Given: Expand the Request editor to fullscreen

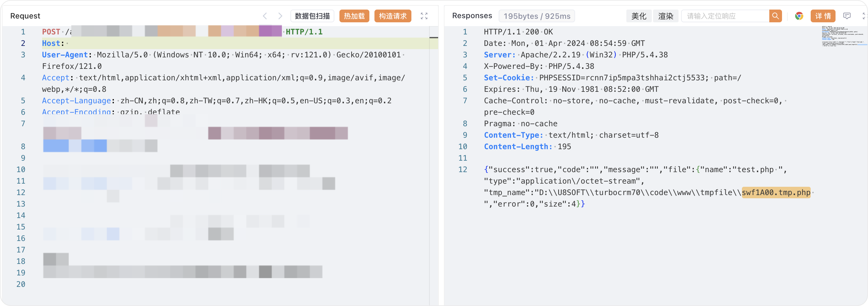Looking at the screenshot, I should pyautogui.click(x=424, y=16).
